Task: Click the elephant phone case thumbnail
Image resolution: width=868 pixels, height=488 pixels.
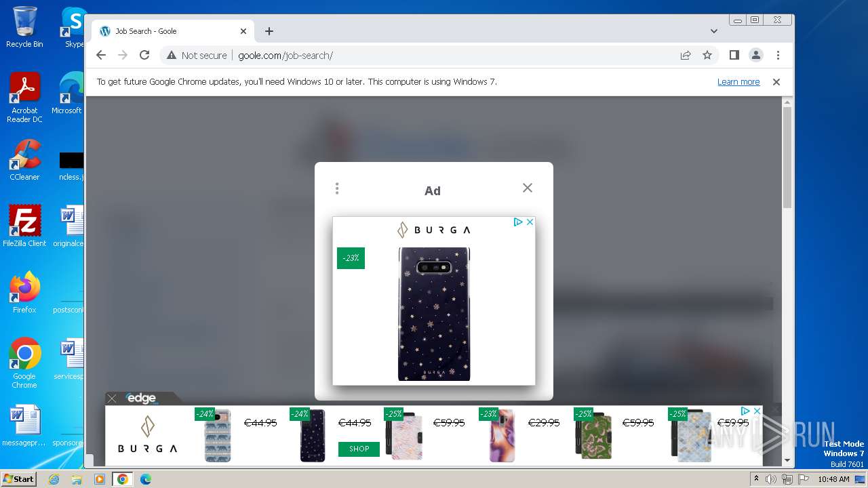Action: (x=218, y=436)
